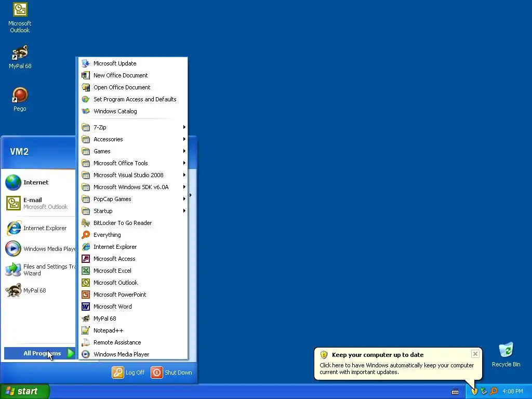
Task: Open the 7-Zip program folder
Action: 133,127
